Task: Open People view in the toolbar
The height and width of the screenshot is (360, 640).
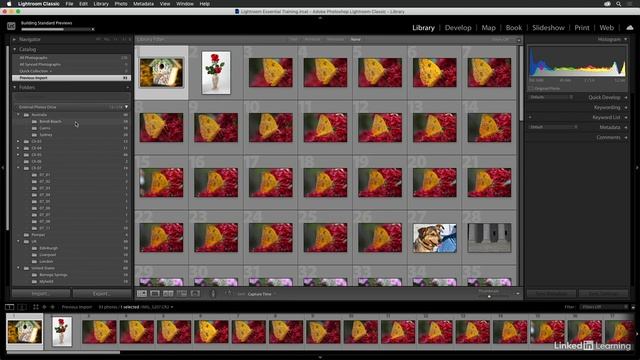Action: pyautogui.click(x=195, y=293)
